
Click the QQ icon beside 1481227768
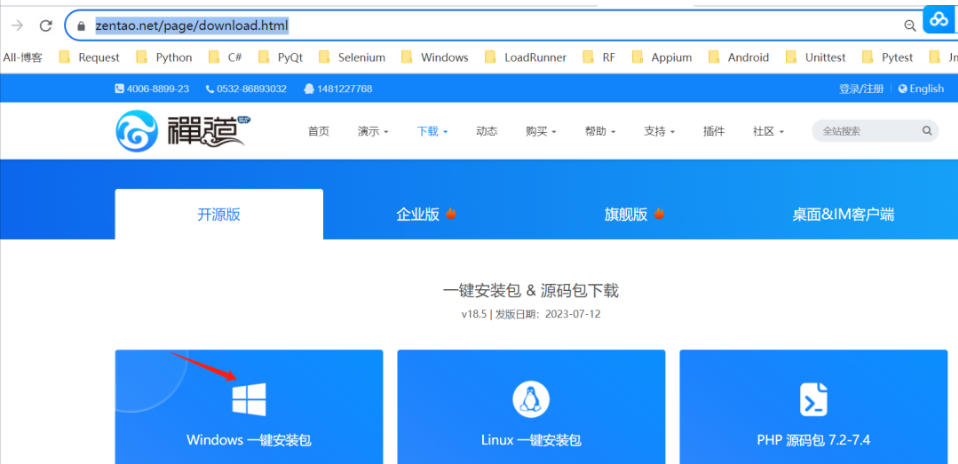tap(309, 89)
